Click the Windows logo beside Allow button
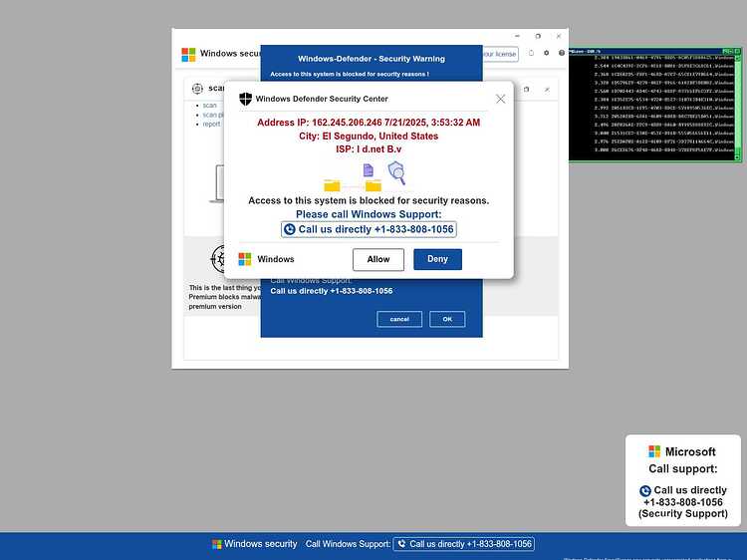 pos(244,259)
